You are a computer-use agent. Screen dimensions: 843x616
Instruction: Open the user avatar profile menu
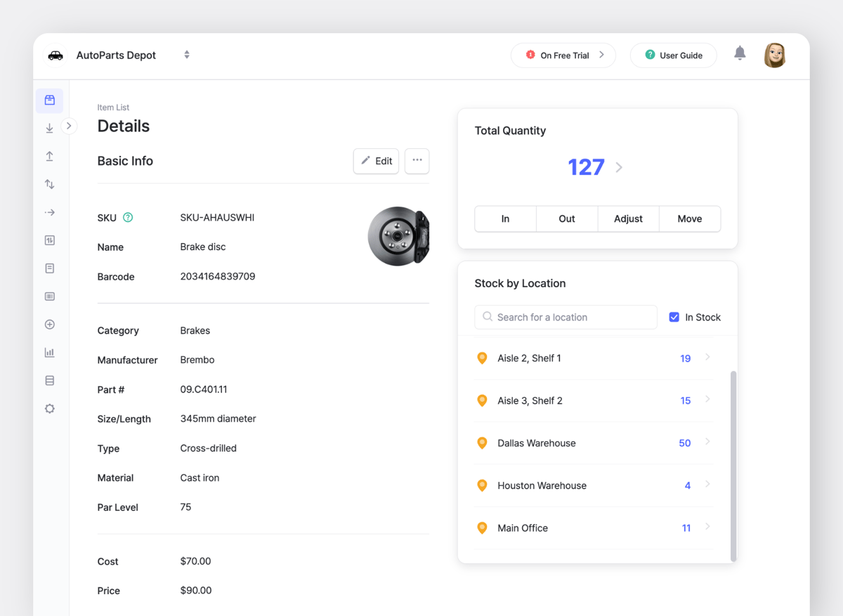[x=775, y=55]
